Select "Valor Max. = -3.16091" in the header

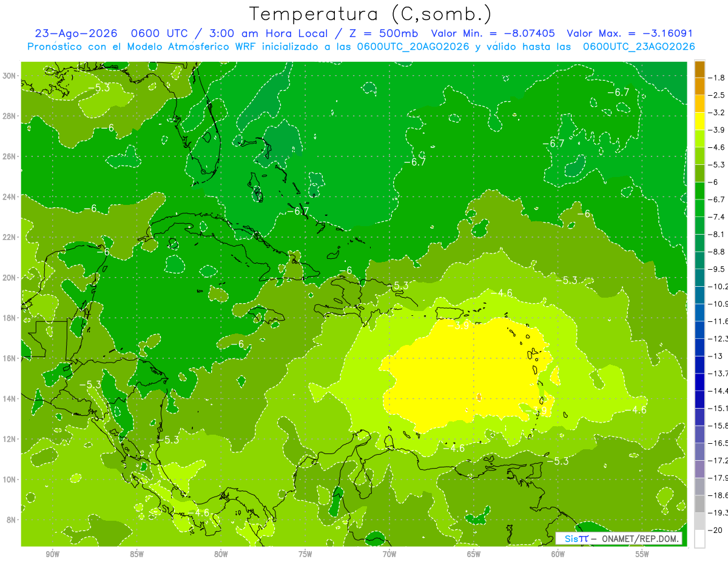pos(630,34)
